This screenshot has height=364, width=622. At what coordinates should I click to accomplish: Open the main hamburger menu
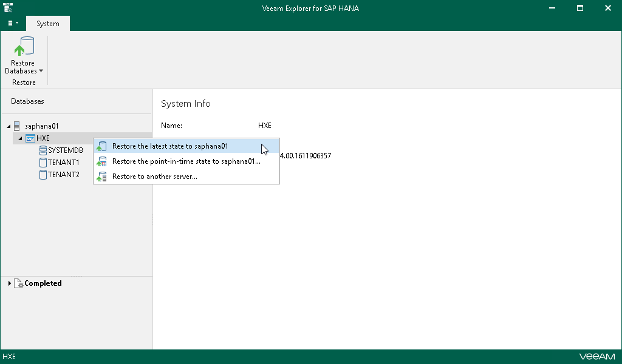[x=13, y=24]
